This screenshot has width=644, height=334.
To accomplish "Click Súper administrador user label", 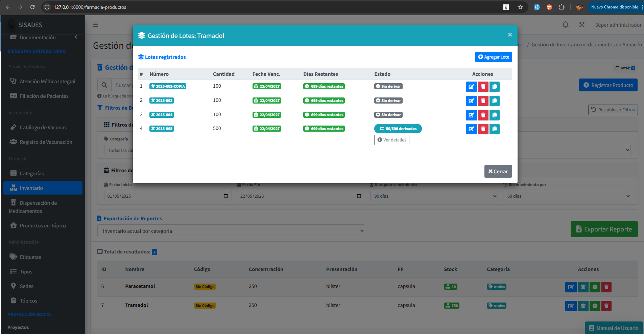I will (x=618, y=25).
